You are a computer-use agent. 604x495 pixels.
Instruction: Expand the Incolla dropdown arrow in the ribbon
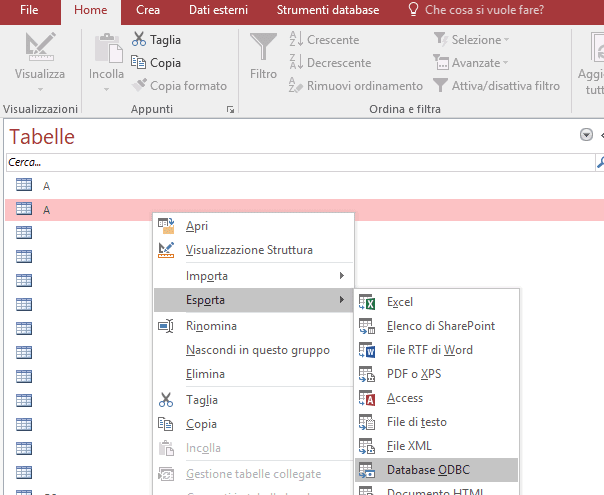pos(106,89)
